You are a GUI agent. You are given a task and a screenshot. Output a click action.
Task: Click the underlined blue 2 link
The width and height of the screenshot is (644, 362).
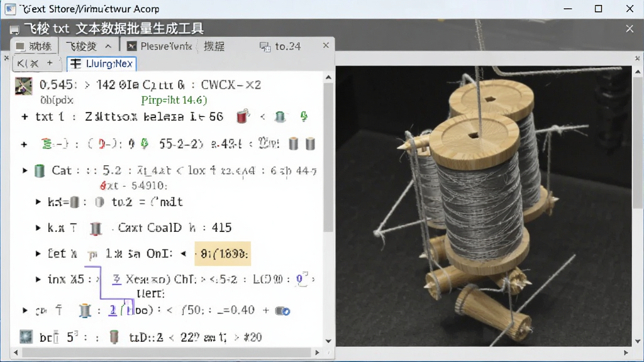(x=113, y=310)
